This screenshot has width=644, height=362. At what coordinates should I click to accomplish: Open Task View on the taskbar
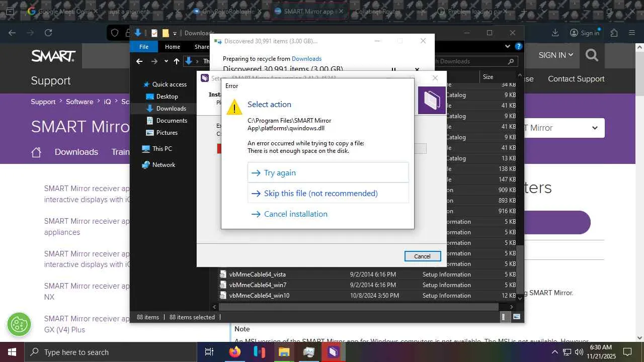point(209,352)
